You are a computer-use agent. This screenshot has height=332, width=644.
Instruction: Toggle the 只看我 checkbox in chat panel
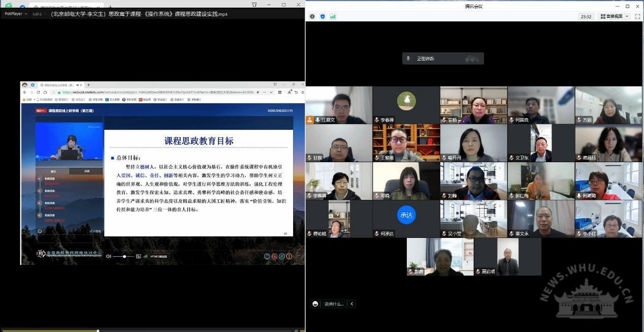92,231
